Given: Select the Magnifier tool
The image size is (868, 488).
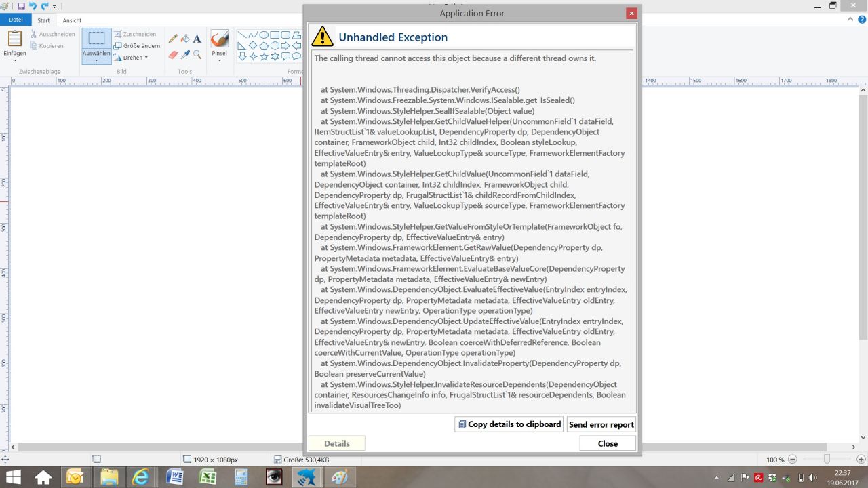Looking at the screenshot, I should tap(197, 54).
